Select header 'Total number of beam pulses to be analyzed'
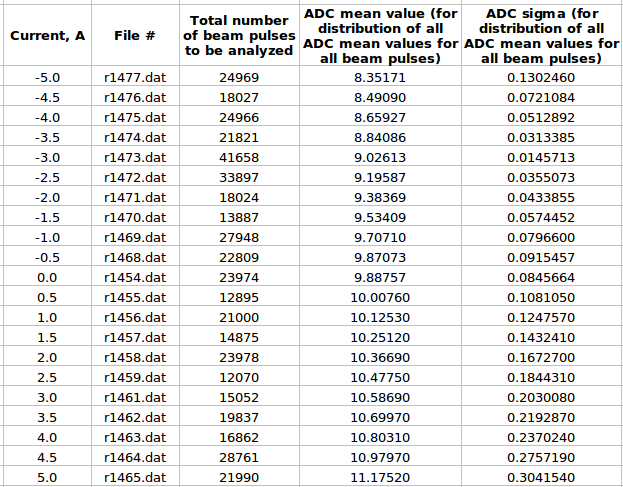 tap(239, 36)
